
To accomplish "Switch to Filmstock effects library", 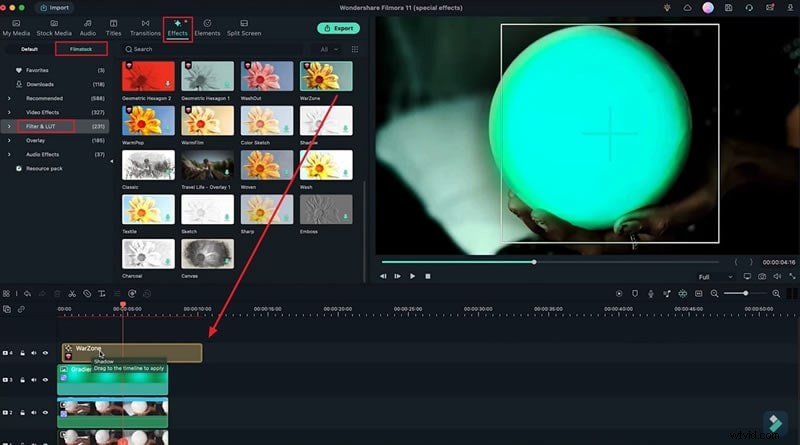I will 81,49.
